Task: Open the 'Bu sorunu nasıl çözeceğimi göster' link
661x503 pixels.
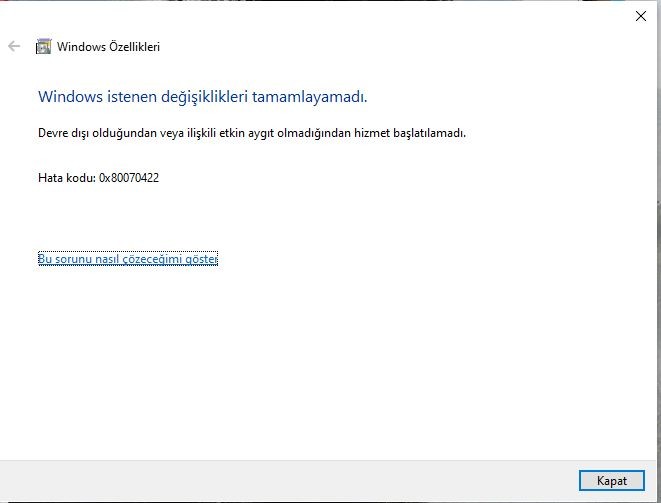Action: (128, 258)
